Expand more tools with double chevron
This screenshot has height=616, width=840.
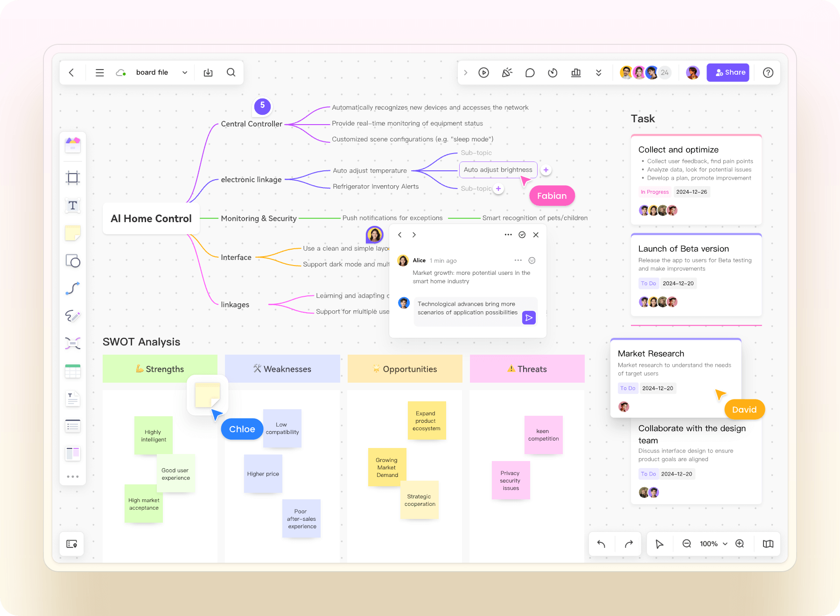pos(598,73)
